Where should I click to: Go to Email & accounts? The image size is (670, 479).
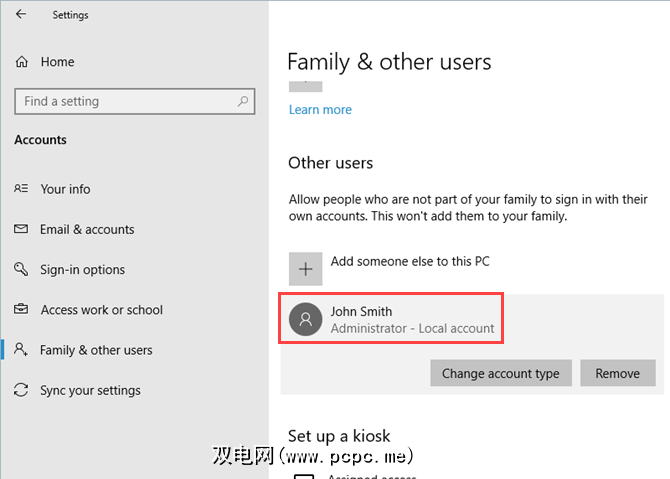point(87,229)
